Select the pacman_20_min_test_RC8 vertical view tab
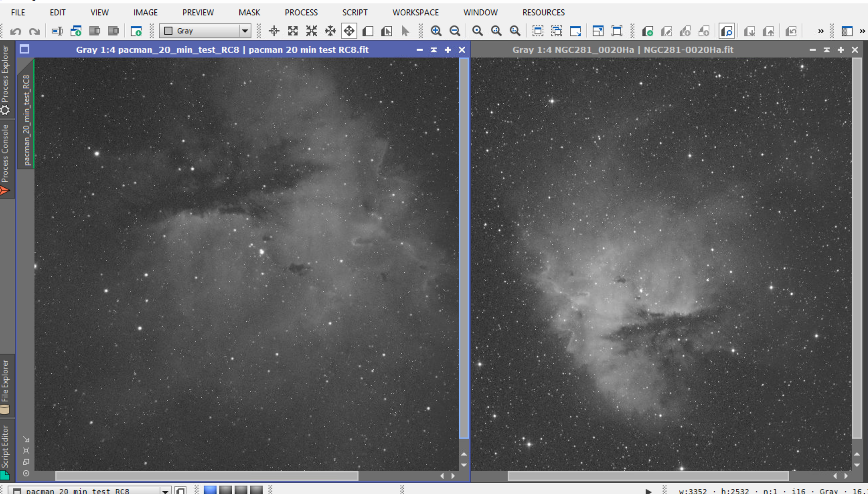This screenshot has height=494, width=868. click(26, 119)
